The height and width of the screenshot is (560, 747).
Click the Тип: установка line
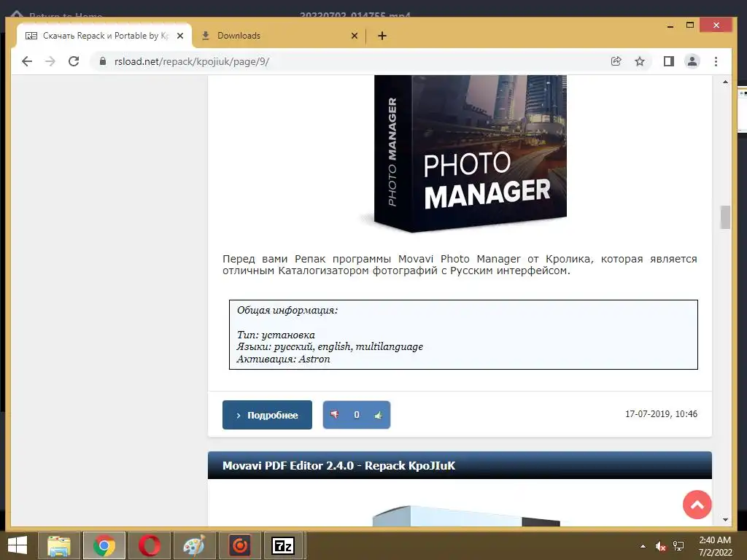point(276,335)
